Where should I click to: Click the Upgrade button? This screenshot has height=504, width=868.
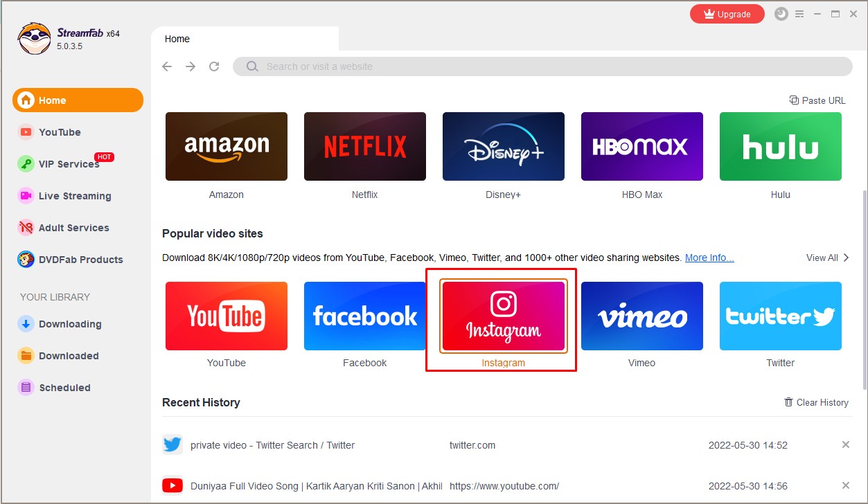click(x=727, y=14)
